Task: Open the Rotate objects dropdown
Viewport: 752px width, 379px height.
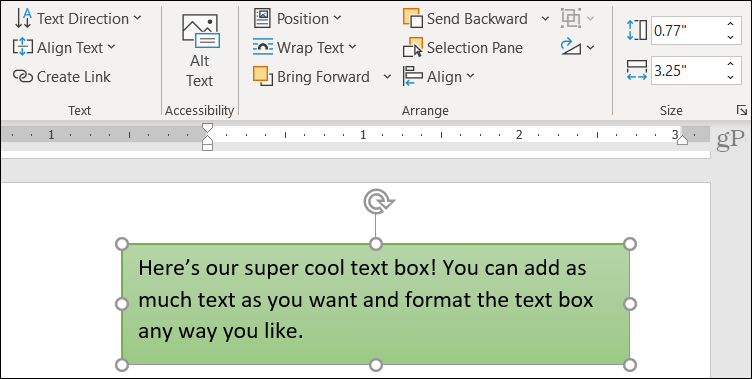Action: tap(577, 47)
